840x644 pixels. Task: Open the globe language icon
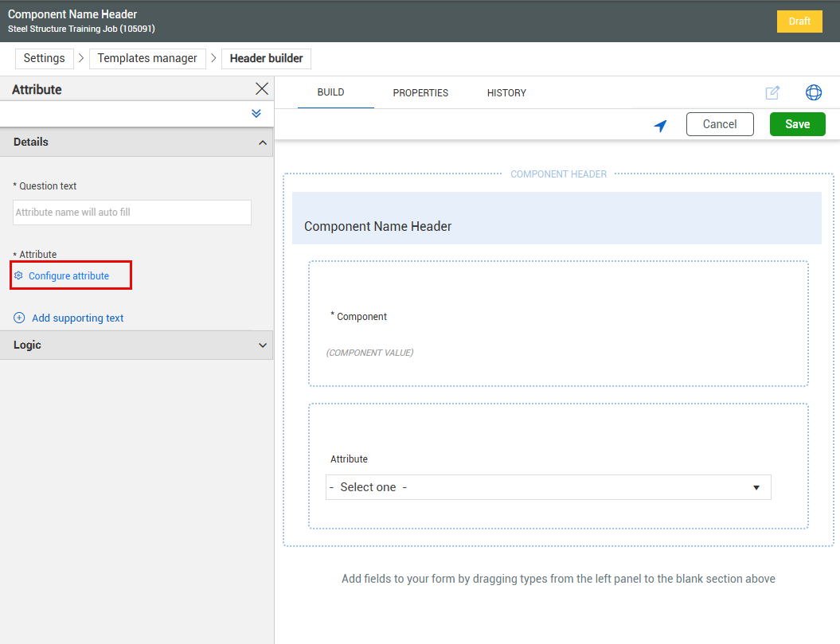point(813,92)
